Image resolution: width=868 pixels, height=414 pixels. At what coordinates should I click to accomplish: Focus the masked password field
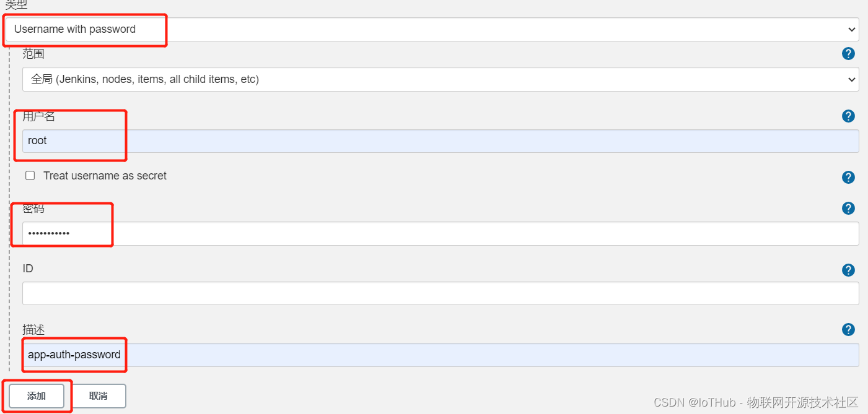pos(441,233)
